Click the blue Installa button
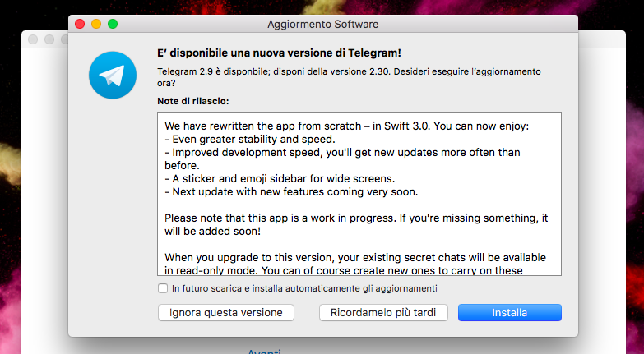This screenshot has width=644, height=354. [510, 313]
